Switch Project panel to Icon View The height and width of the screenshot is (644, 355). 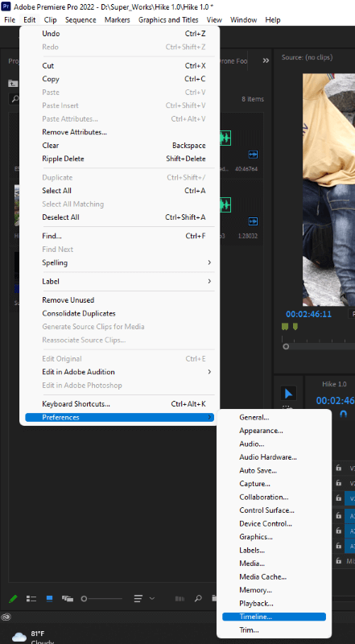pyautogui.click(x=49, y=598)
